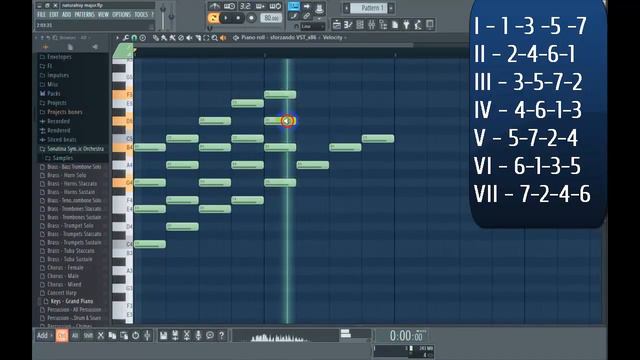Open the Velocity target dropdown
This screenshot has height=360, width=640.
(334, 38)
